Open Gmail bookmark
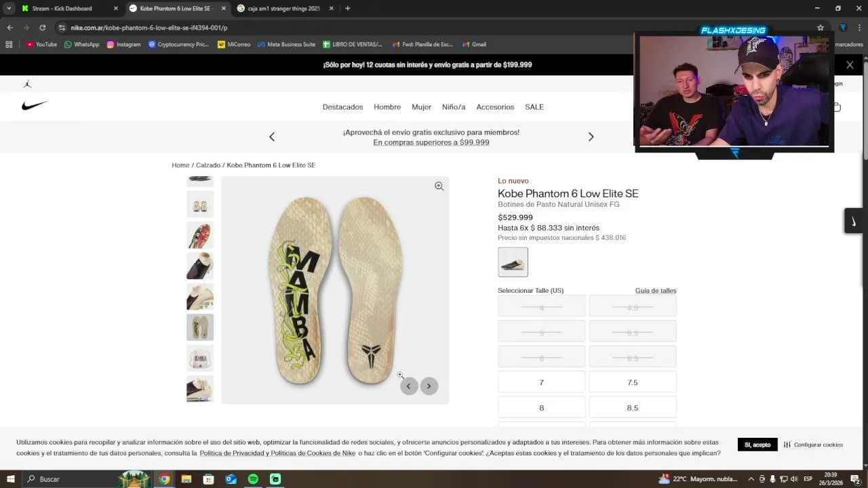Image resolution: width=868 pixels, height=488 pixels. point(474,45)
